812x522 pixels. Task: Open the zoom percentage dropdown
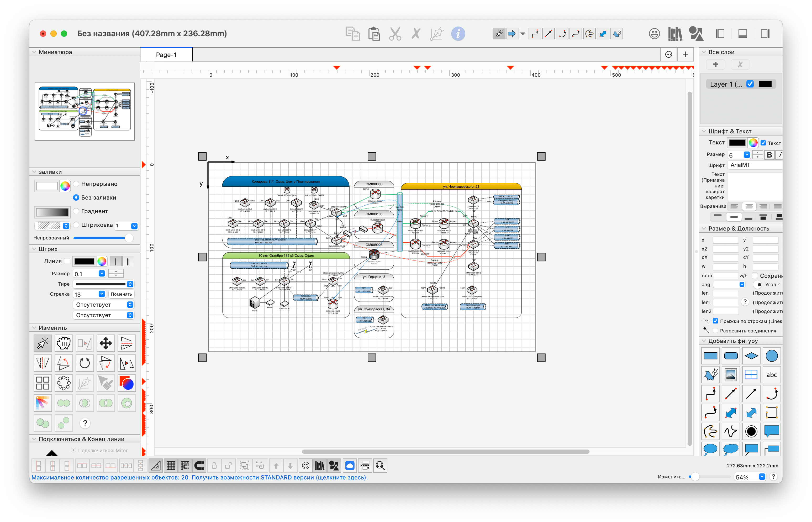762,477
